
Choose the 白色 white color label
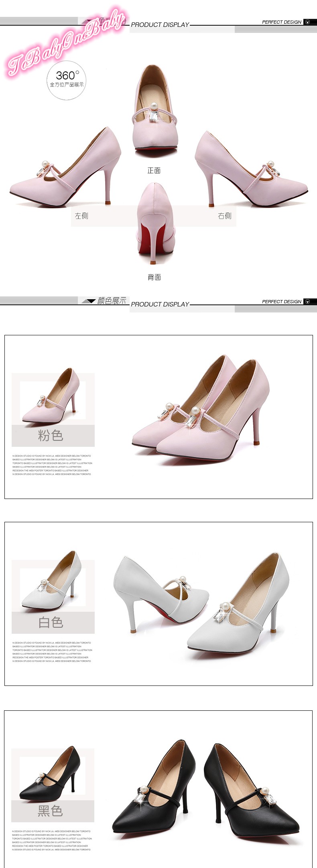point(51,622)
